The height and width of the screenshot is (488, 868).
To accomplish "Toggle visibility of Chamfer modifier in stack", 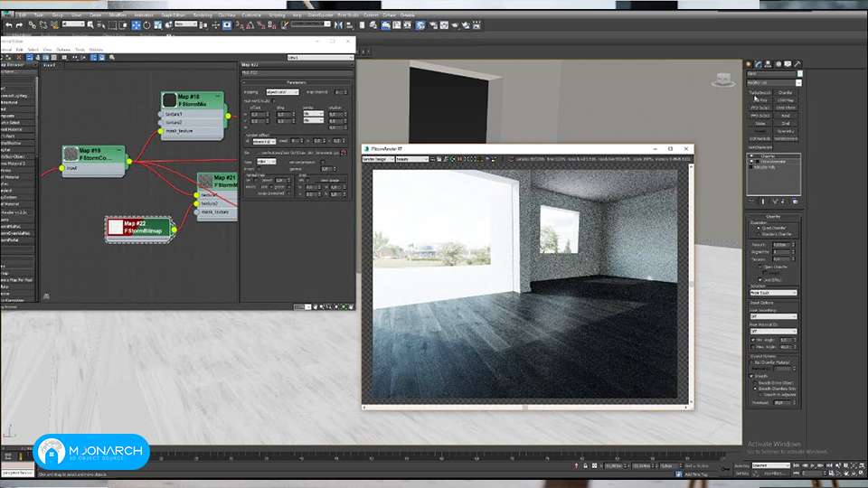I will click(751, 156).
